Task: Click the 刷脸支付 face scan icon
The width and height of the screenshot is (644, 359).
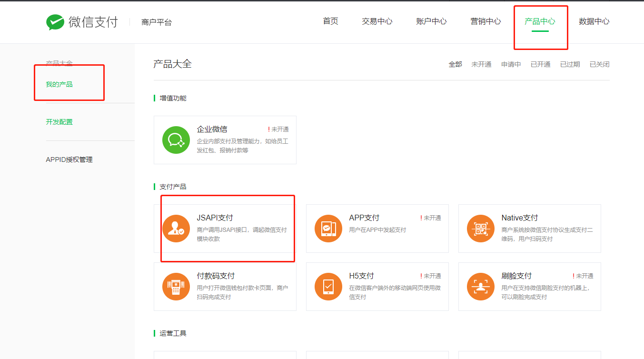Action: click(x=481, y=287)
